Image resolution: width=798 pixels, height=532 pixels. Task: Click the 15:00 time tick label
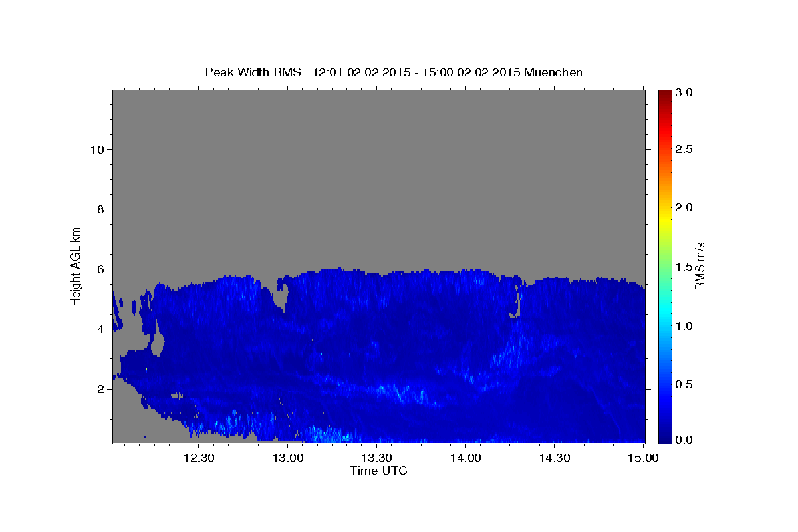coord(643,458)
